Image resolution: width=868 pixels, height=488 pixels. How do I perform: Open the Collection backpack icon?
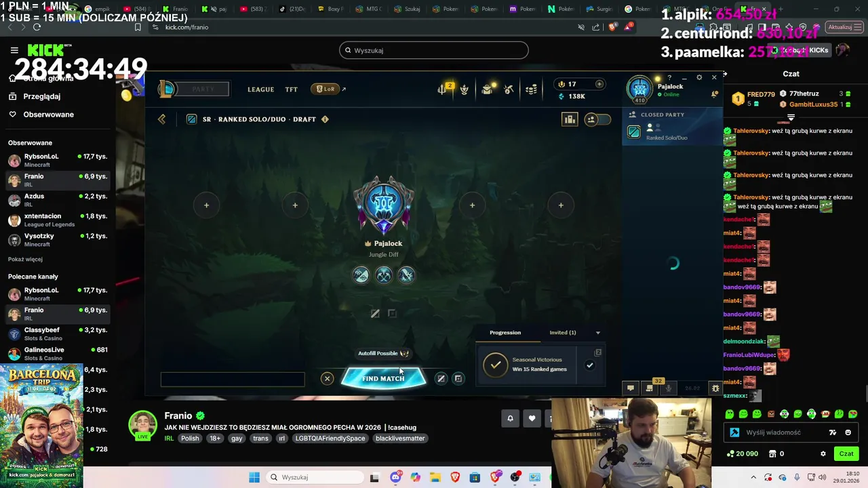coord(487,89)
